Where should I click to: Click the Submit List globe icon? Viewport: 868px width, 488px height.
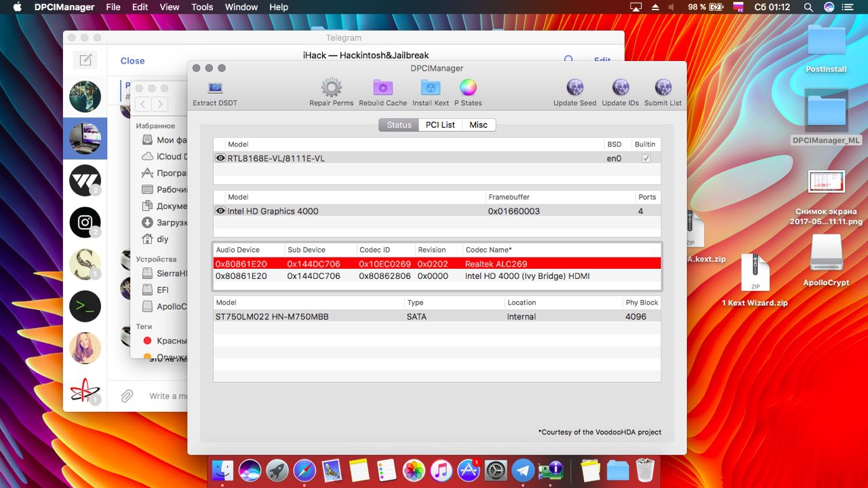point(663,88)
